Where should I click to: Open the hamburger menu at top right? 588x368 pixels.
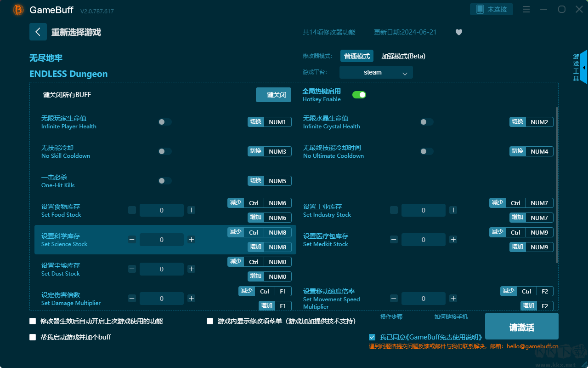tap(526, 9)
